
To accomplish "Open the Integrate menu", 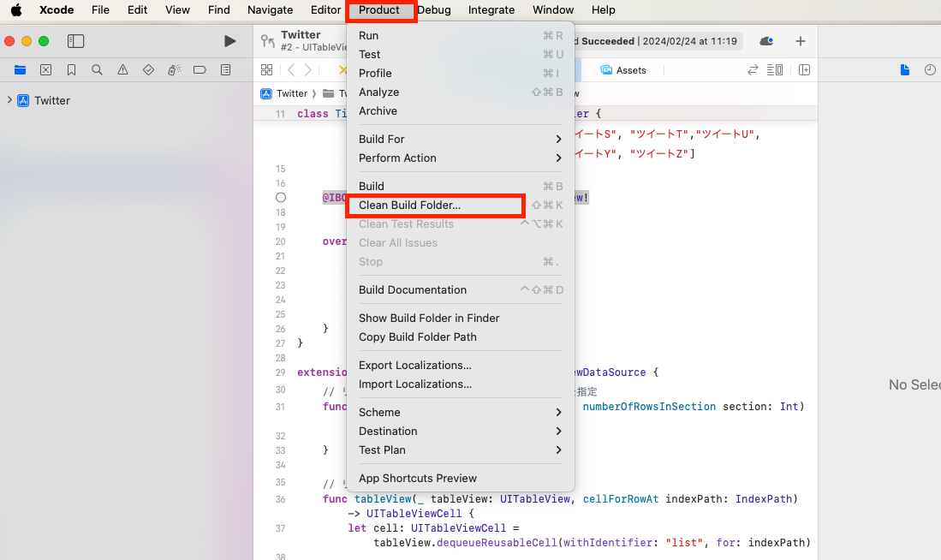I will (x=491, y=9).
